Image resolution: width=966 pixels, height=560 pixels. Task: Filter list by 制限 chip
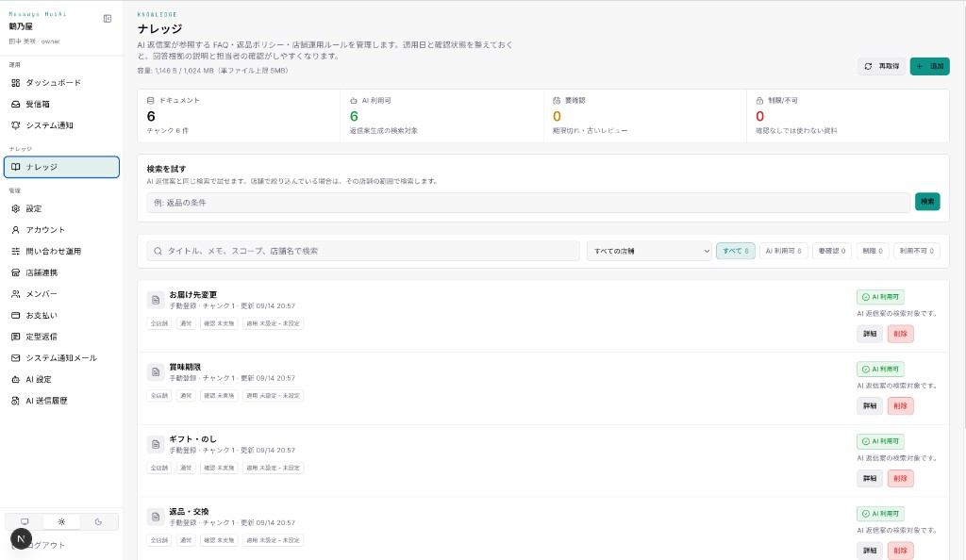click(x=873, y=251)
